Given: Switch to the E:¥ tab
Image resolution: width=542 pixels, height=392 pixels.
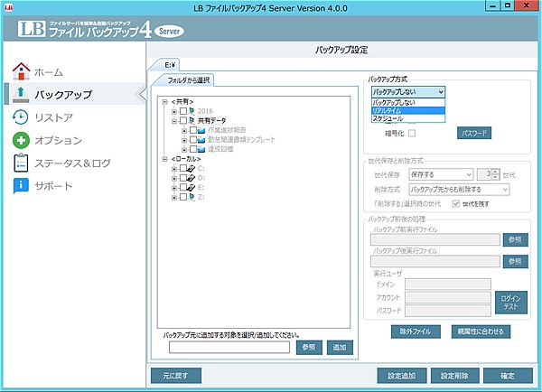Looking at the screenshot, I should [171, 65].
